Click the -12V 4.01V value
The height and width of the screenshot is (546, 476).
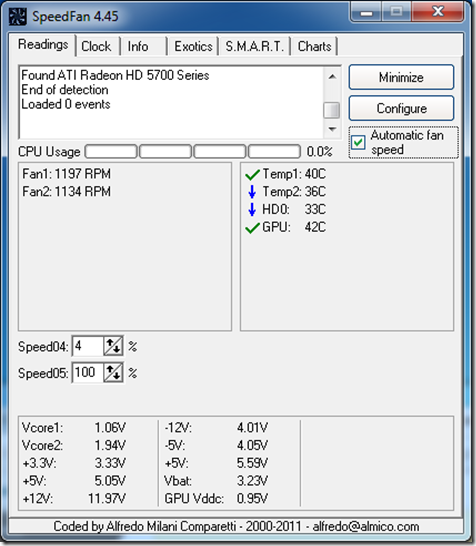[x=252, y=428]
